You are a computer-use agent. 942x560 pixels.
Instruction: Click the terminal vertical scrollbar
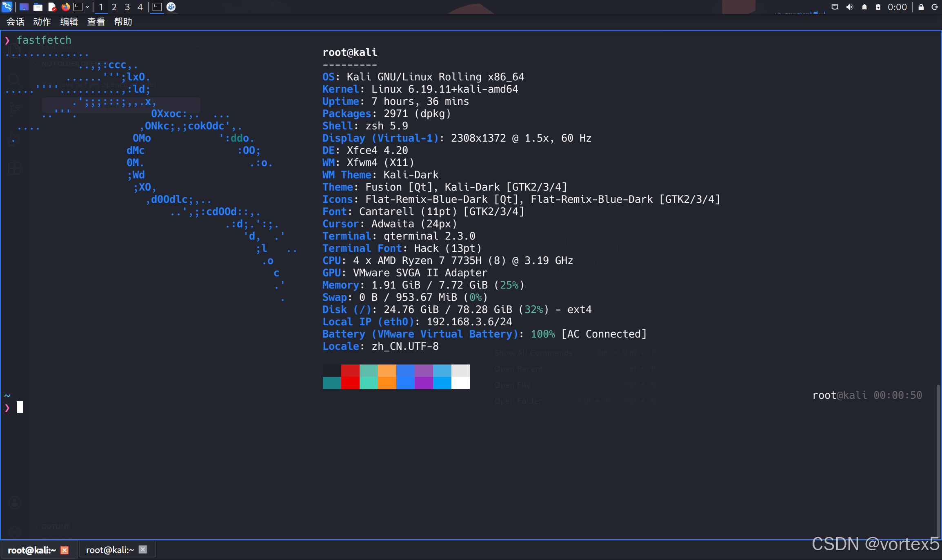click(938, 461)
